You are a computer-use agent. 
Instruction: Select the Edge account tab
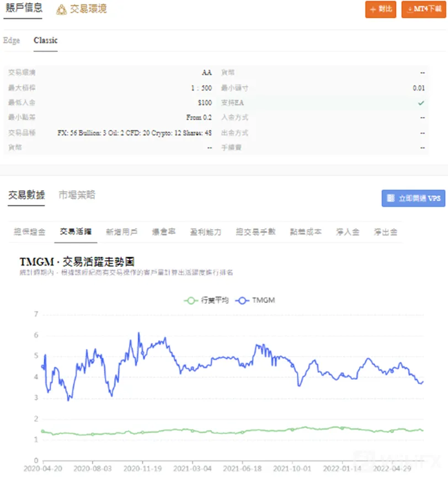click(x=12, y=40)
